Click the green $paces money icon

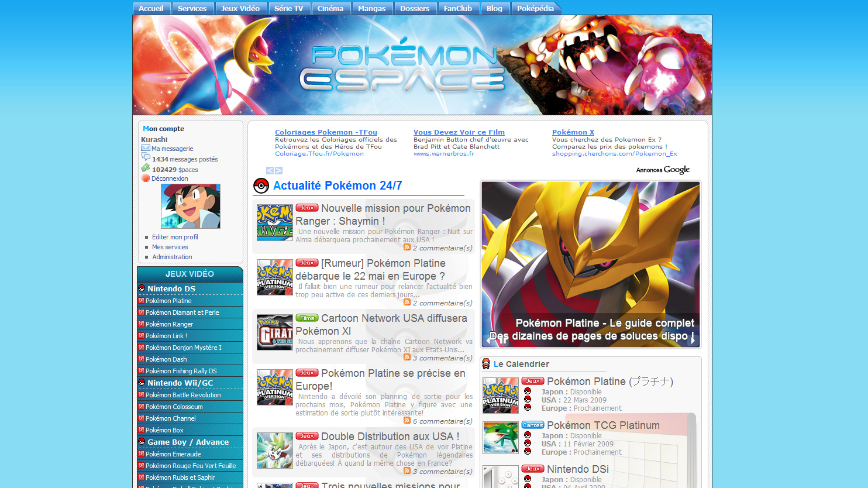(146, 168)
